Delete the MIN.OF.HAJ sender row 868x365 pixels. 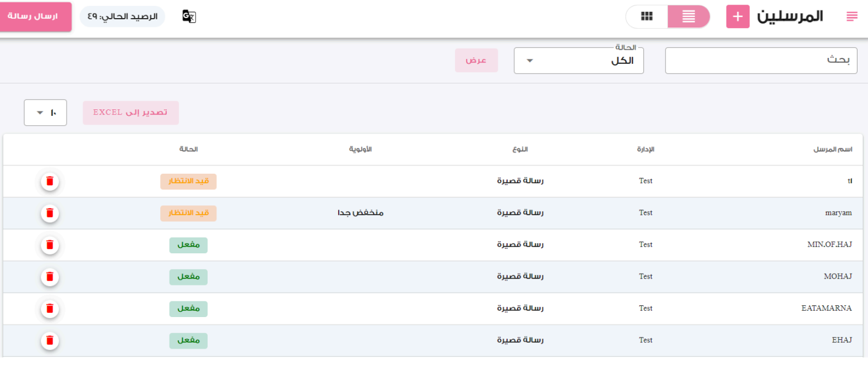click(50, 245)
